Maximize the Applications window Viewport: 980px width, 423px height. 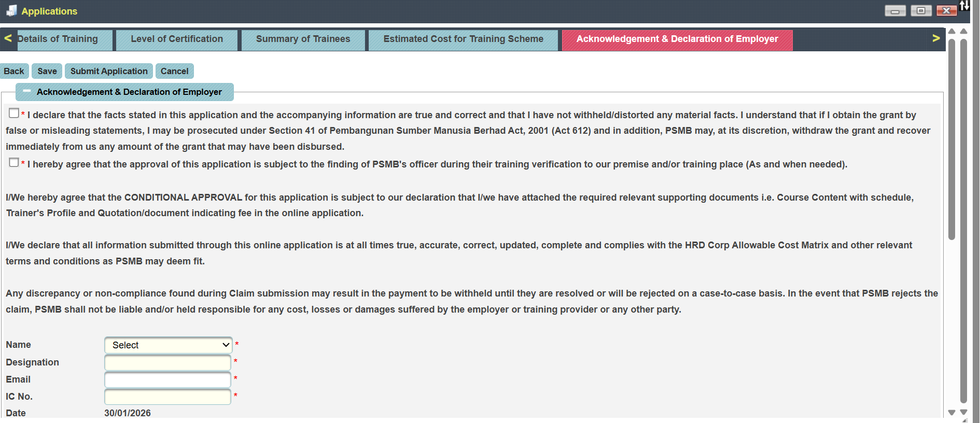coord(921,11)
